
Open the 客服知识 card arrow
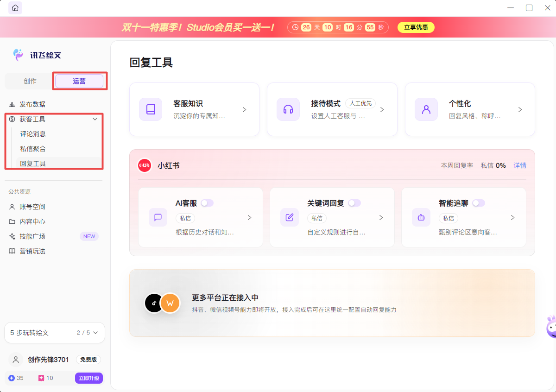[244, 109]
